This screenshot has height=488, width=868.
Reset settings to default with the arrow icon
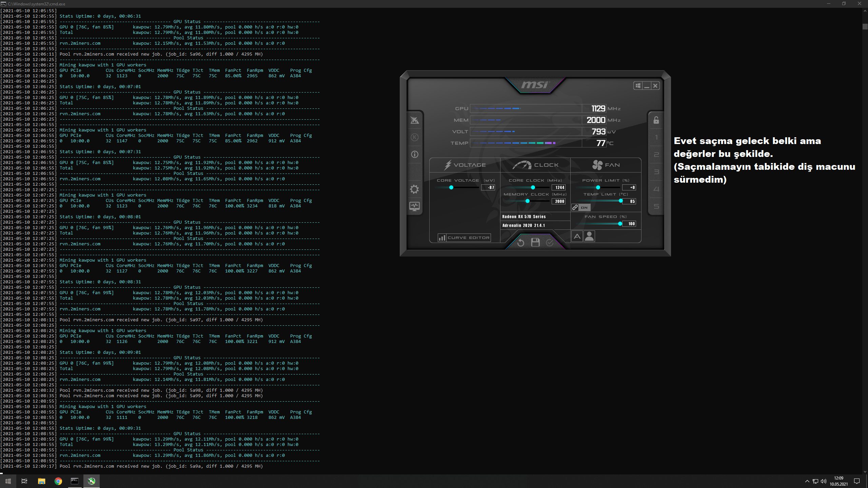(x=521, y=242)
